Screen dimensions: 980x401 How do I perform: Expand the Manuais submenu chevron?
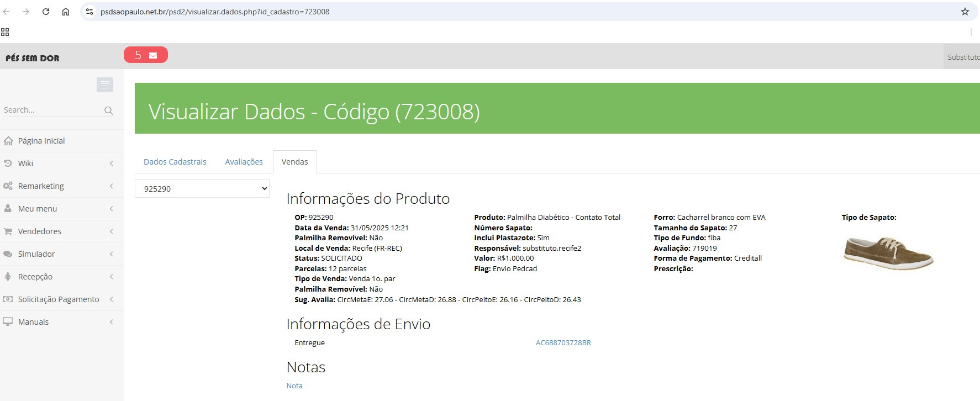click(x=112, y=322)
